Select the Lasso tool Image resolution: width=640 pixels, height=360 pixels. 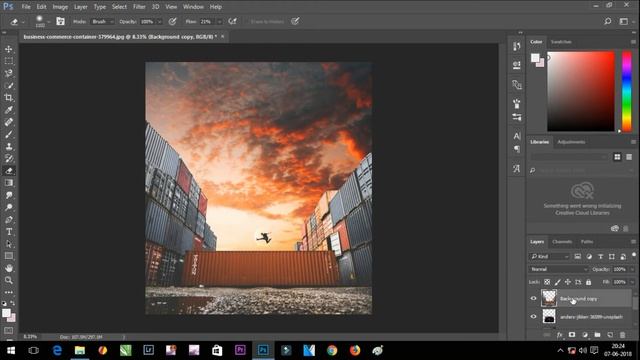pos(9,73)
